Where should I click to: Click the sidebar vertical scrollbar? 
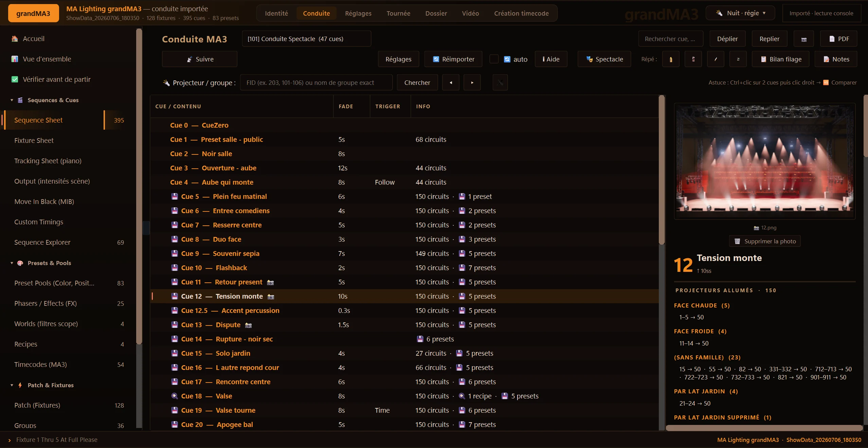point(139,187)
